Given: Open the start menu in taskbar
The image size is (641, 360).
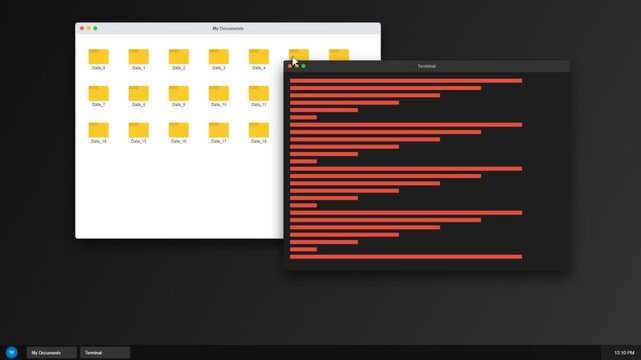Looking at the screenshot, I should coord(11,352).
